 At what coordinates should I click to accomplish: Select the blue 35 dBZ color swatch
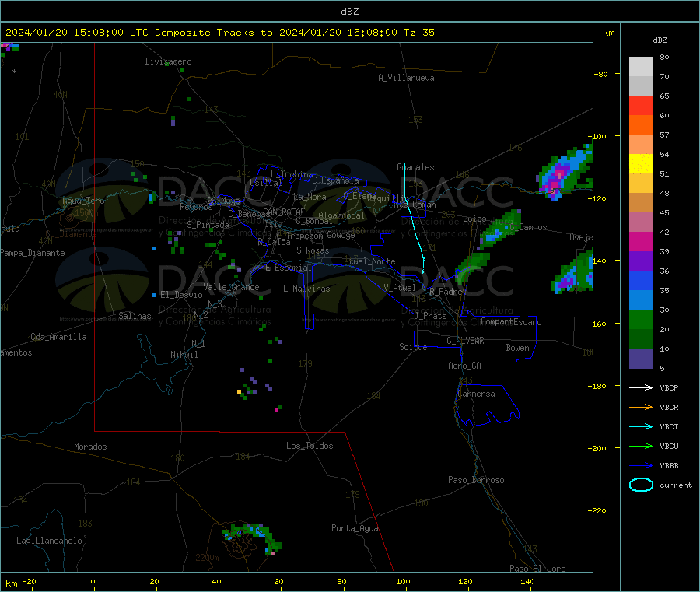641,280
